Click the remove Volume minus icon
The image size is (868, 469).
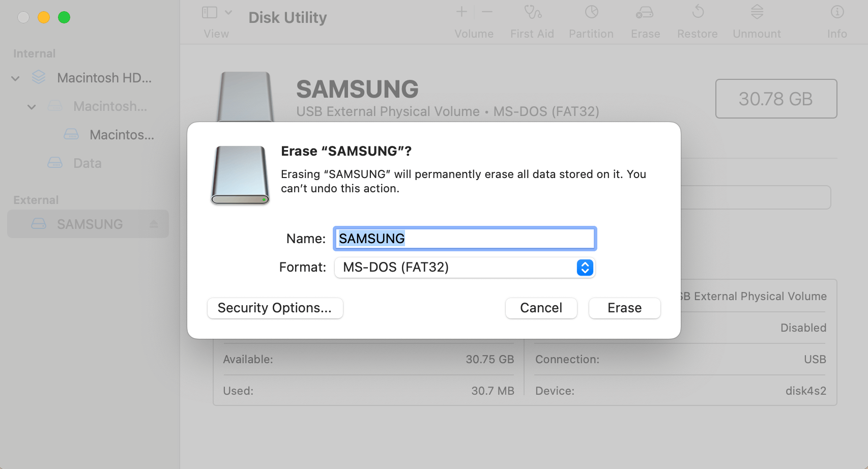pyautogui.click(x=486, y=12)
